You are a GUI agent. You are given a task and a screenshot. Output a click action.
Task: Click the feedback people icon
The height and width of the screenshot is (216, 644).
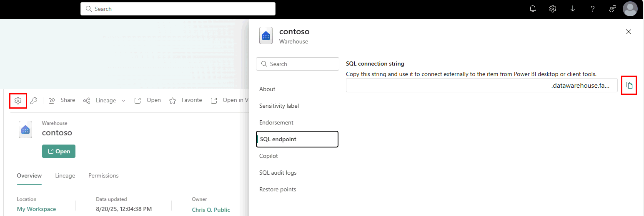[x=612, y=9]
